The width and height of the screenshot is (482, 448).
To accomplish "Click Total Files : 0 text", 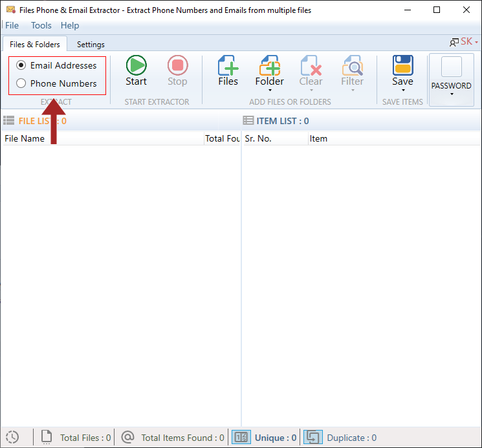I will tap(85, 438).
